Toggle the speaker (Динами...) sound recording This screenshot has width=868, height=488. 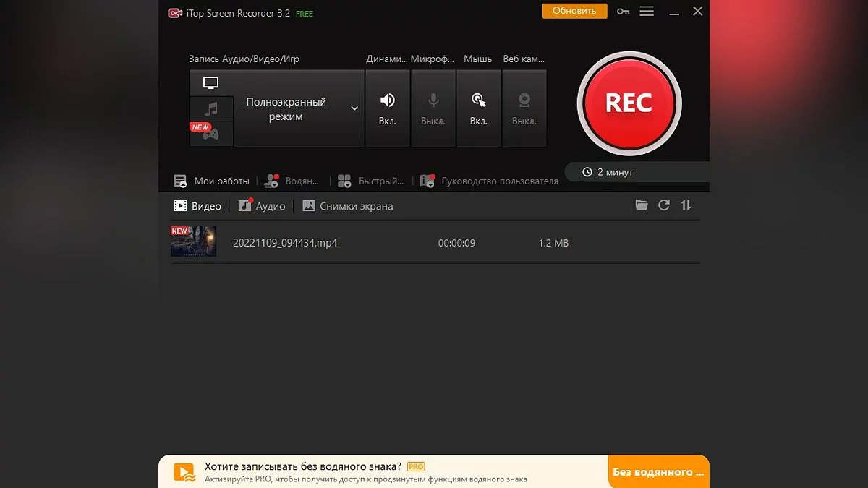coord(388,108)
